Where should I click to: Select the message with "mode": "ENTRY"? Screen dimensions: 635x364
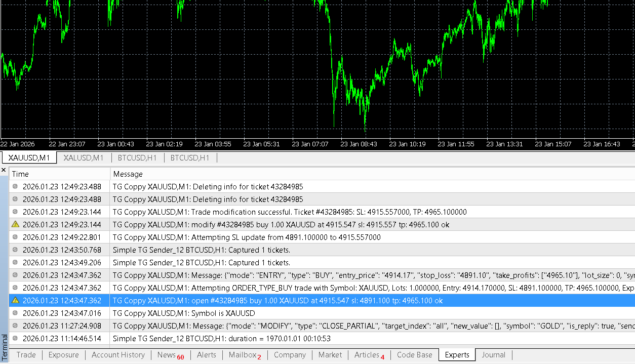coord(374,275)
